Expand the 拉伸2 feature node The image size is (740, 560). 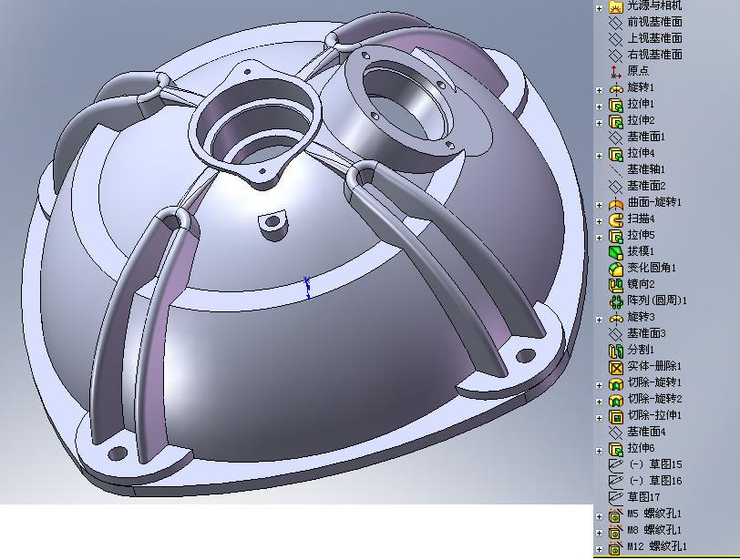(600, 123)
